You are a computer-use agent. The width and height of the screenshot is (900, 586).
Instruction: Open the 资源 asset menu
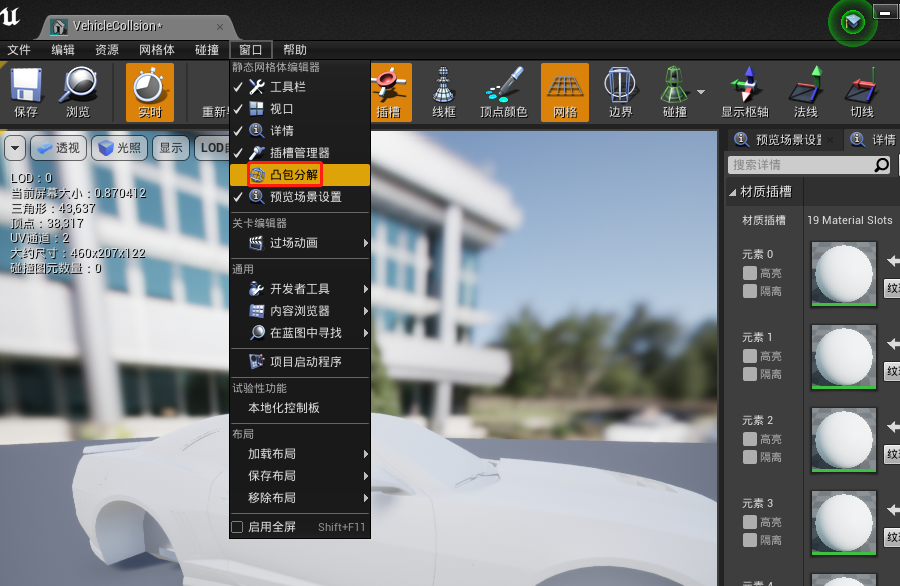[107, 50]
